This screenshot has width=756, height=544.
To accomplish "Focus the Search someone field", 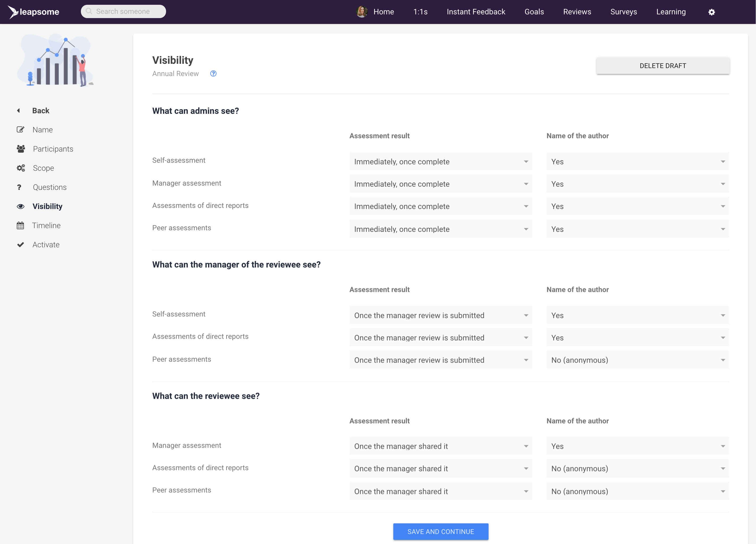I will tap(123, 11).
